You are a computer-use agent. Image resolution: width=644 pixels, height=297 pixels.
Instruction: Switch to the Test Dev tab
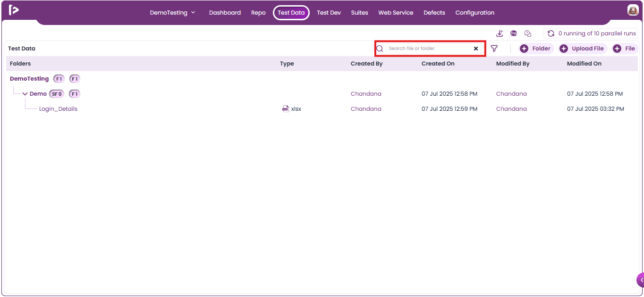click(329, 13)
